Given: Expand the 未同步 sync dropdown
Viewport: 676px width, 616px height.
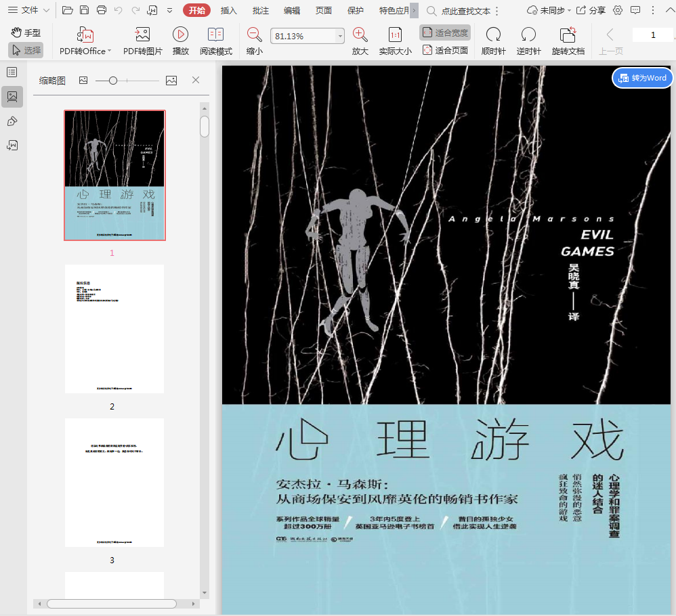Looking at the screenshot, I should coord(549,10).
